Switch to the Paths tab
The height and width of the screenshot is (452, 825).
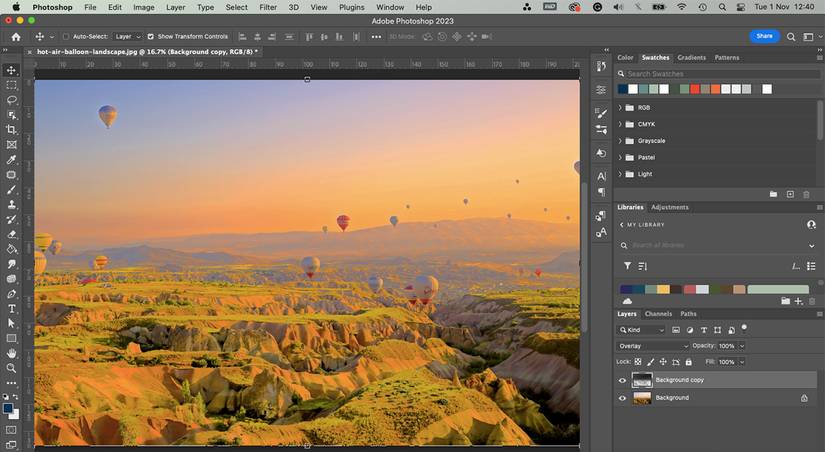(x=688, y=314)
